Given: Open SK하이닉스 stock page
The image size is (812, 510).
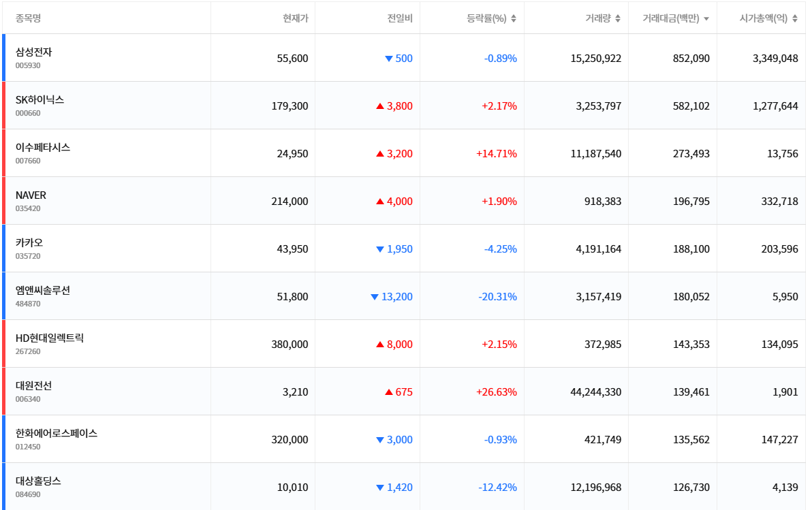Looking at the screenshot, I should [x=40, y=99].
